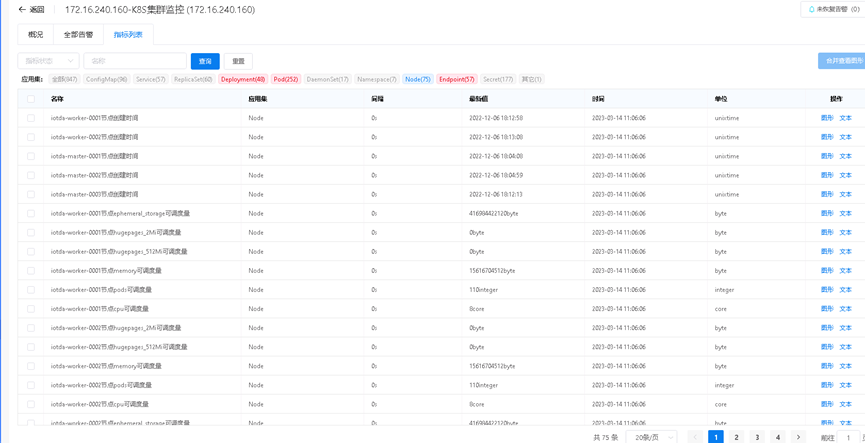The height and width of the screenshot is (443, 865).
Task: Open 文本 for iotda-worker-0002 memory可调度量 row
Action: (845, 366)
